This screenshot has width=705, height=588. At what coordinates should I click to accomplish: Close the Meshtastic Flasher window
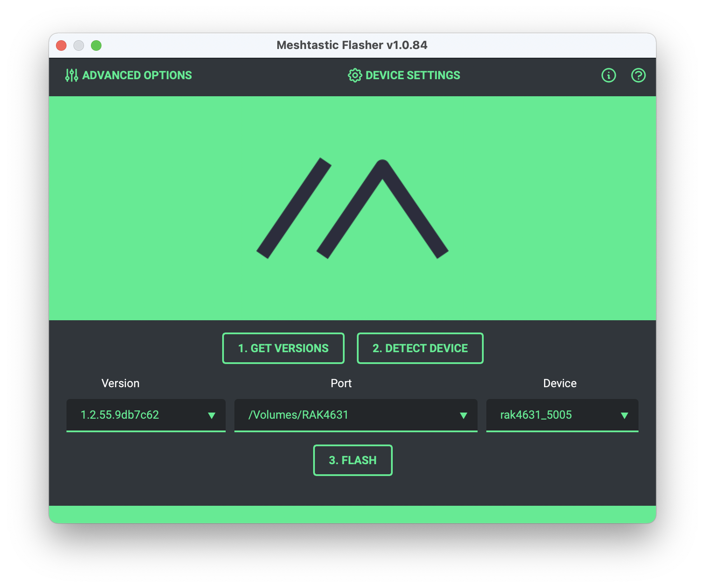click(x=61, y=45)
